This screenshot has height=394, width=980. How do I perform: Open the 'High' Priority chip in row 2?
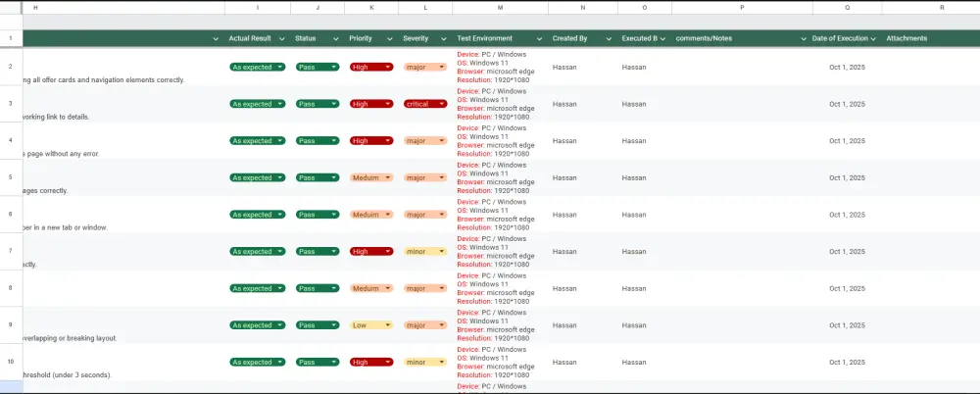tap(371, 67)
